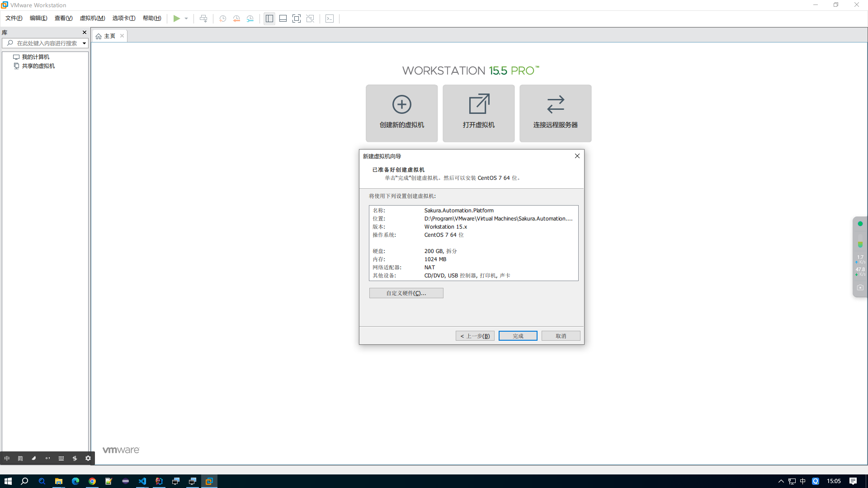Click console view toolbar icon
The image size is (868, 488).
click(x=330, y=19)
